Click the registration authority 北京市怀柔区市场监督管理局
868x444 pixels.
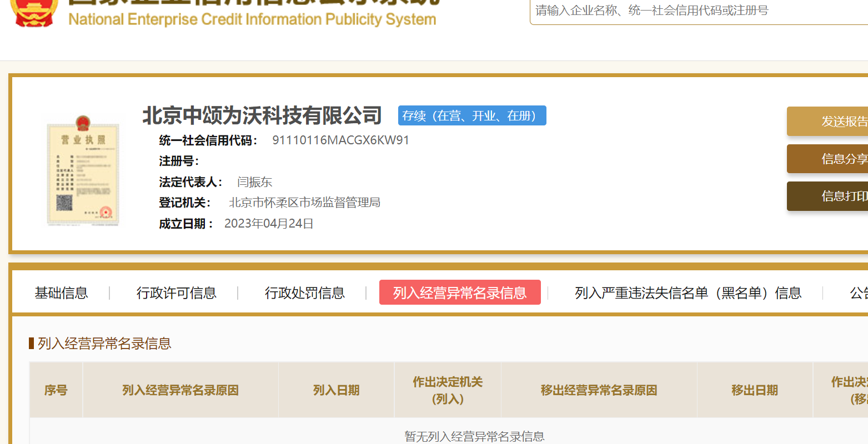(x=304, y=203)
